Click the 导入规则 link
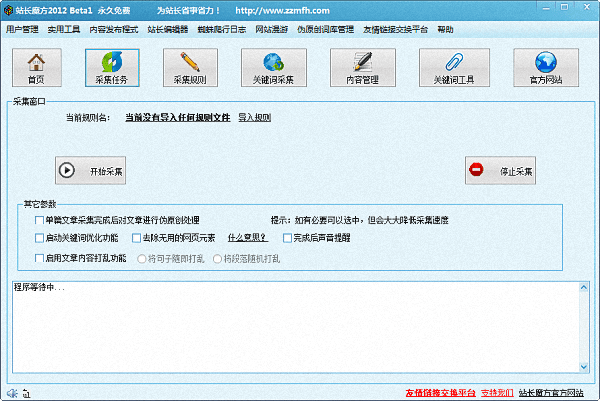This screenshot has height=401, width=600. 255,117
